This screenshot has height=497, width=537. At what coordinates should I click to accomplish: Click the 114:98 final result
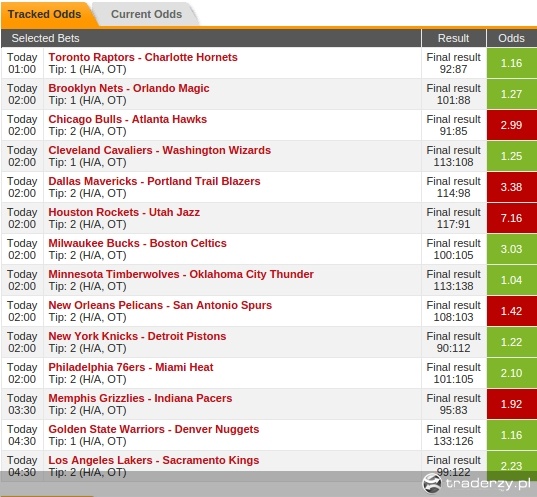pyautogui.click(x=453, y=193)
